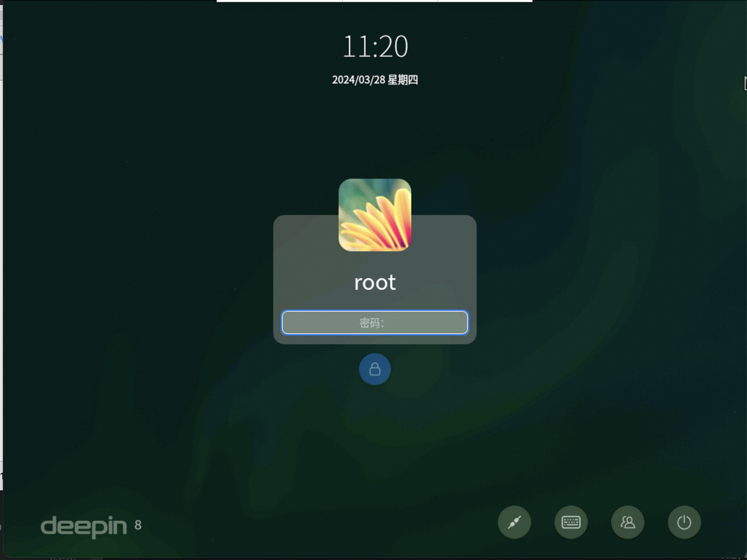Click the network connection plug icon
The image size is (747, 560).
[x=514, y=522]
